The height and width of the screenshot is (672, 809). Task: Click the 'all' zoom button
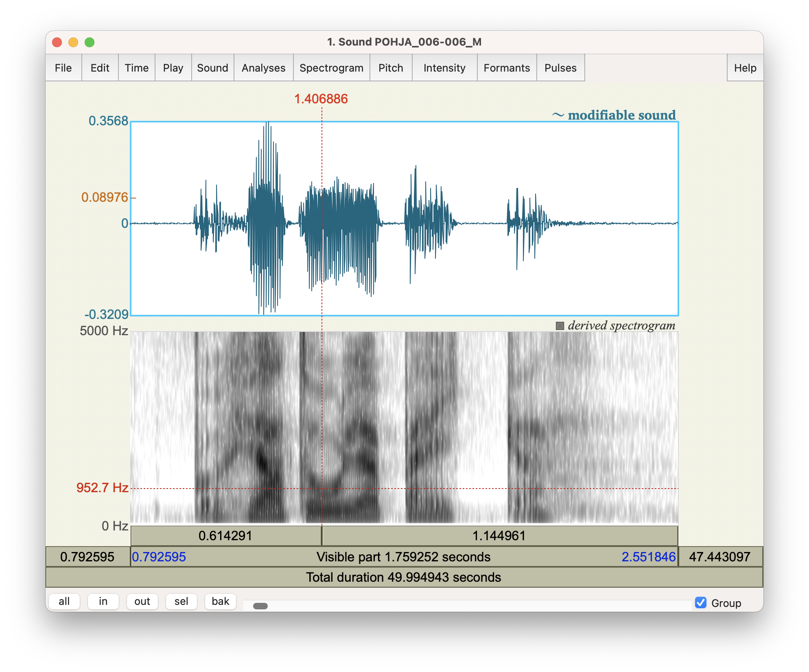tap(64, 601)
